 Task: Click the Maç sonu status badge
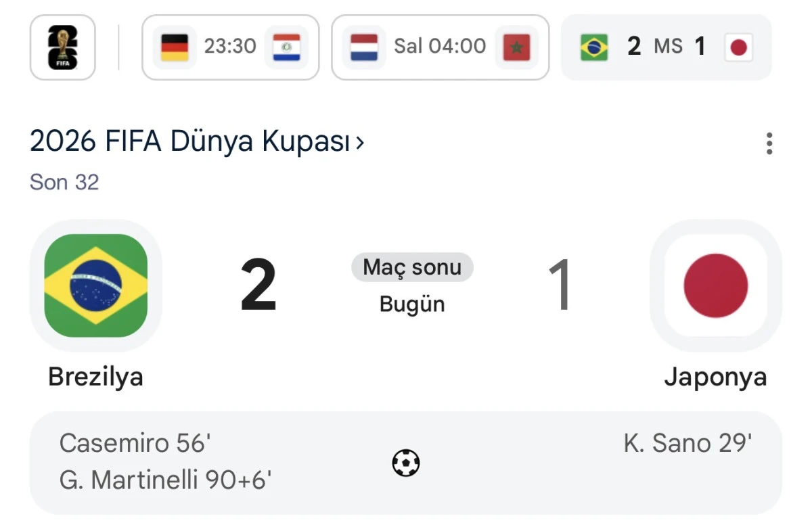tap(412, 267)
